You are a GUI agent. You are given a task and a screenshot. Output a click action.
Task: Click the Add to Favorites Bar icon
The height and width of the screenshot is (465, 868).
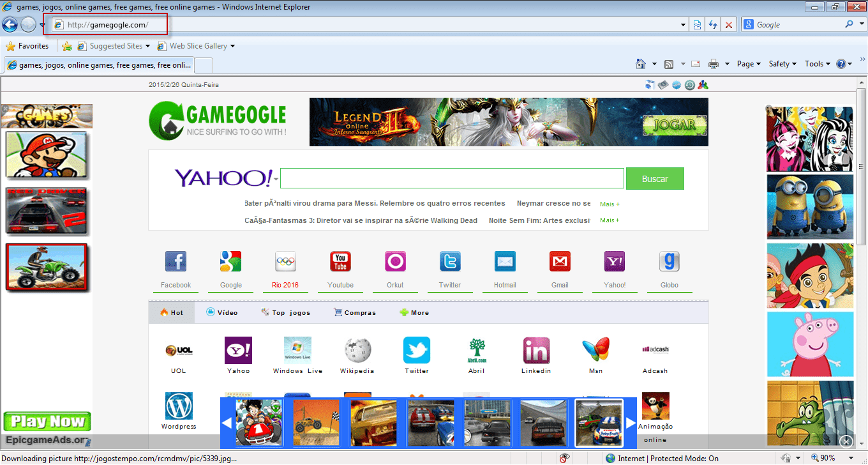pyautogui.click(x=67, y=46)
